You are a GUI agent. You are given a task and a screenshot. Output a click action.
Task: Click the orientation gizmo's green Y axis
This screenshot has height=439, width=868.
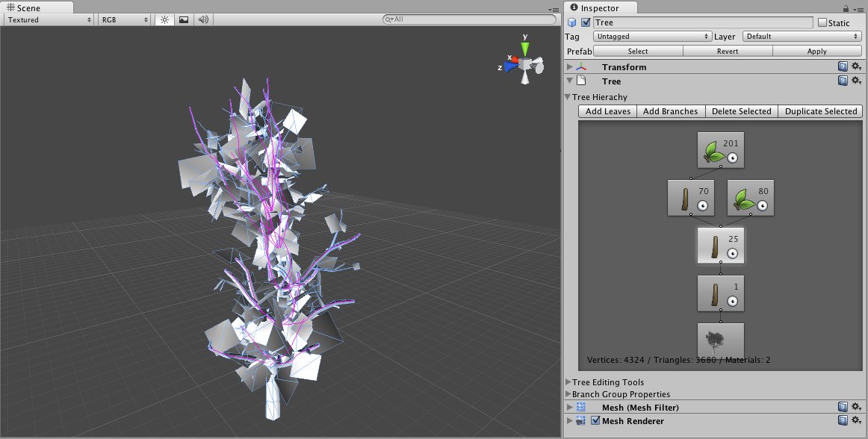(x=525, y=48)
